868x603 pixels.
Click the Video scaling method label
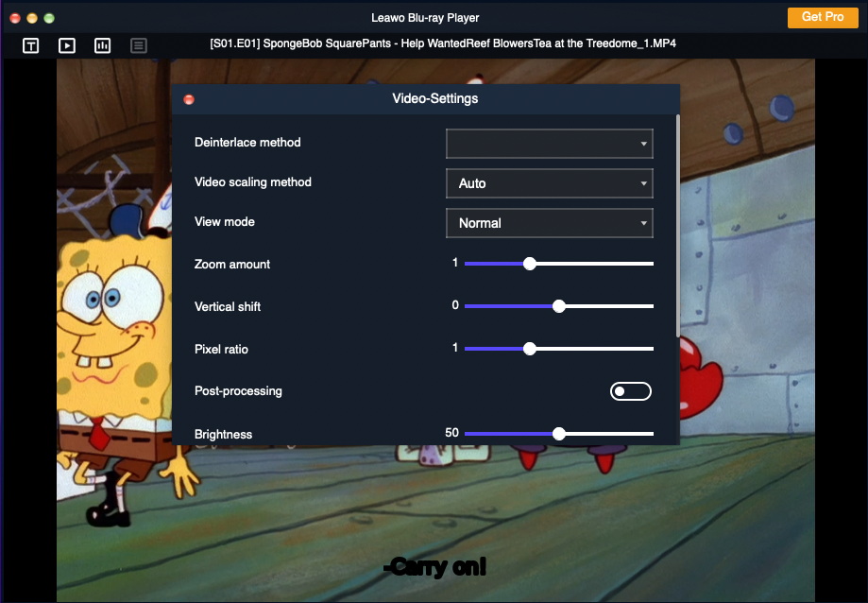pos(252,182)
